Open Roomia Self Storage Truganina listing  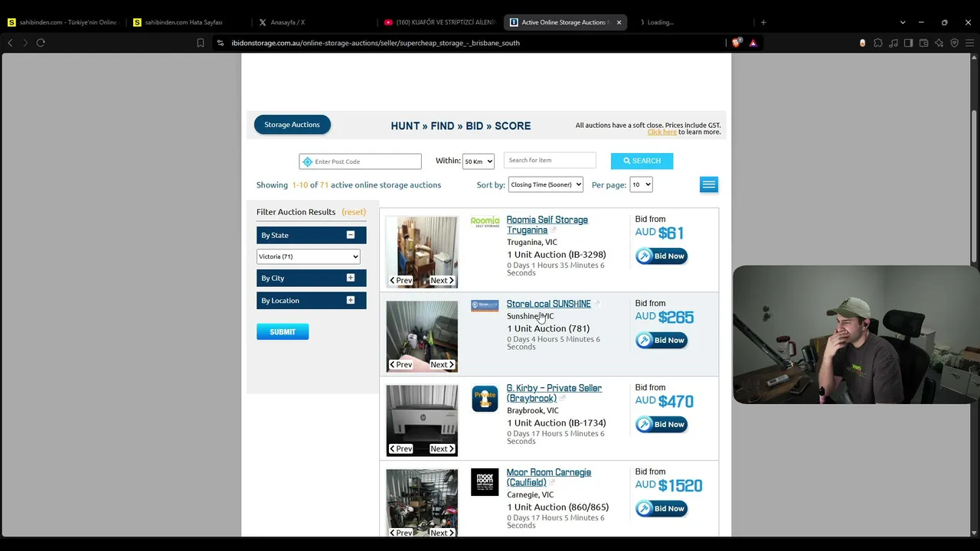click(x=547, y=225)
